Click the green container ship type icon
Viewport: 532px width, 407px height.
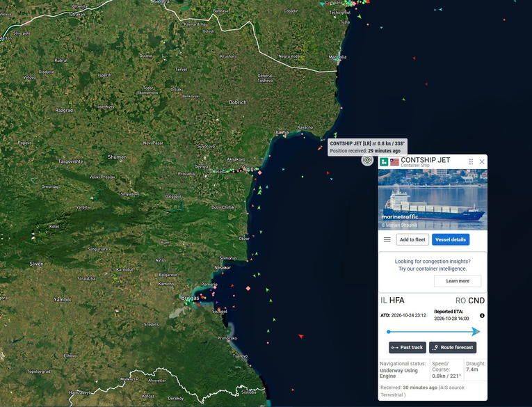pos(384,162)
